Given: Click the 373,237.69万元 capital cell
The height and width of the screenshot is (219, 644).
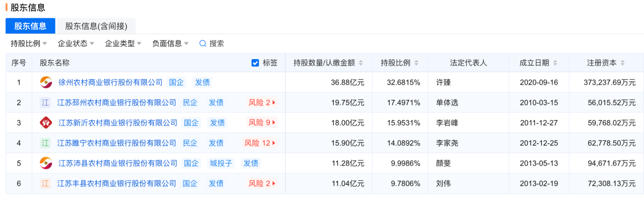Looking at the screenshot, I should [x=607, y=82].
